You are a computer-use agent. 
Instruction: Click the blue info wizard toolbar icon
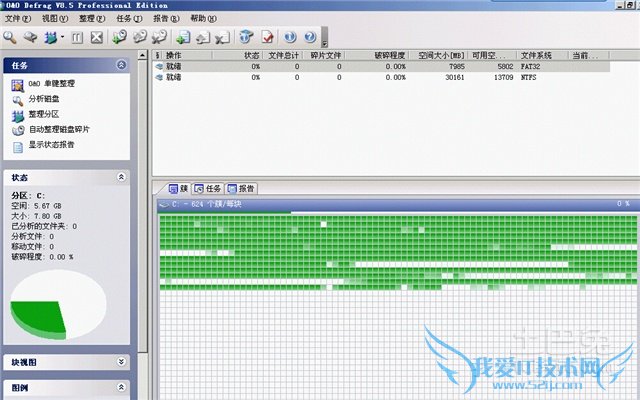[246, 37]
